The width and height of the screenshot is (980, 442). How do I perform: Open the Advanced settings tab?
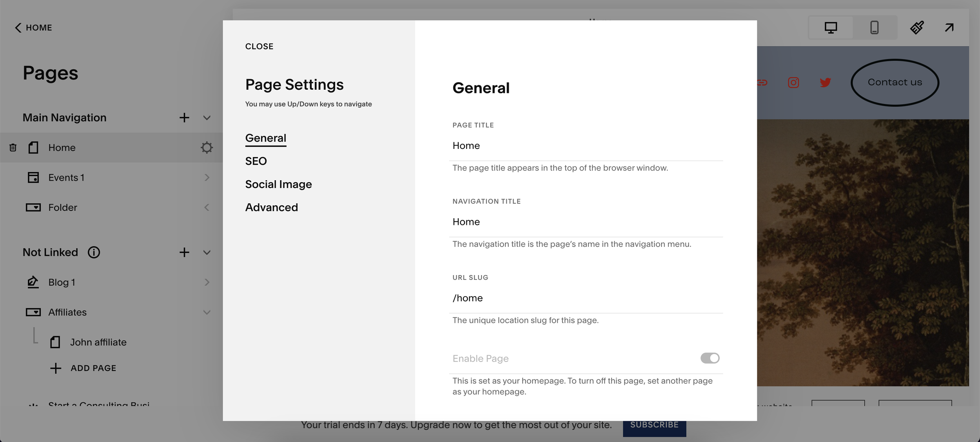[271, 207]
